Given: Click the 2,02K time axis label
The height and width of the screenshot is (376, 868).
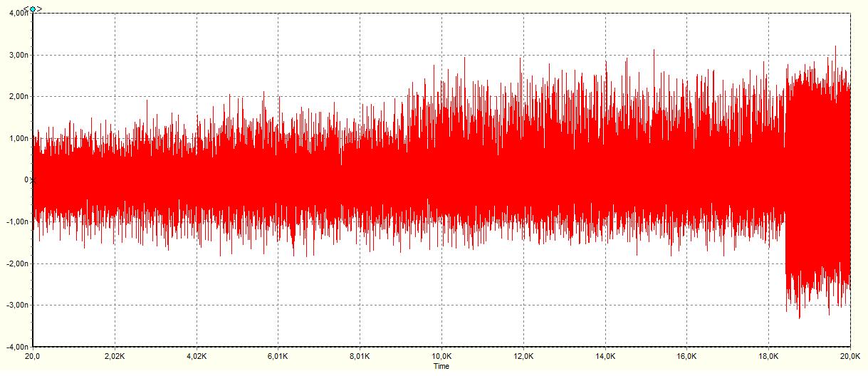Looking at the screenshot, I should click(115, 355).
